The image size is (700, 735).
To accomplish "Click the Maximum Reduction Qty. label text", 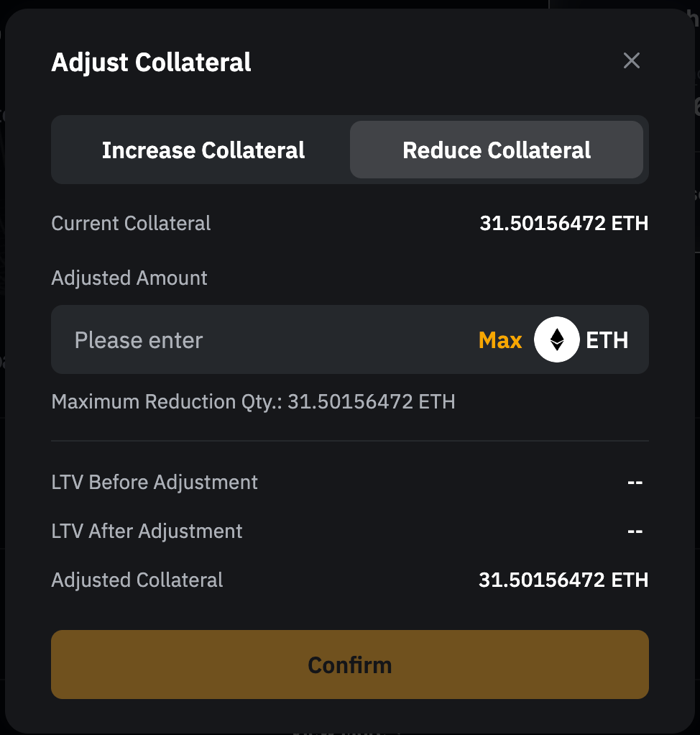I will [x=167, y=401].
